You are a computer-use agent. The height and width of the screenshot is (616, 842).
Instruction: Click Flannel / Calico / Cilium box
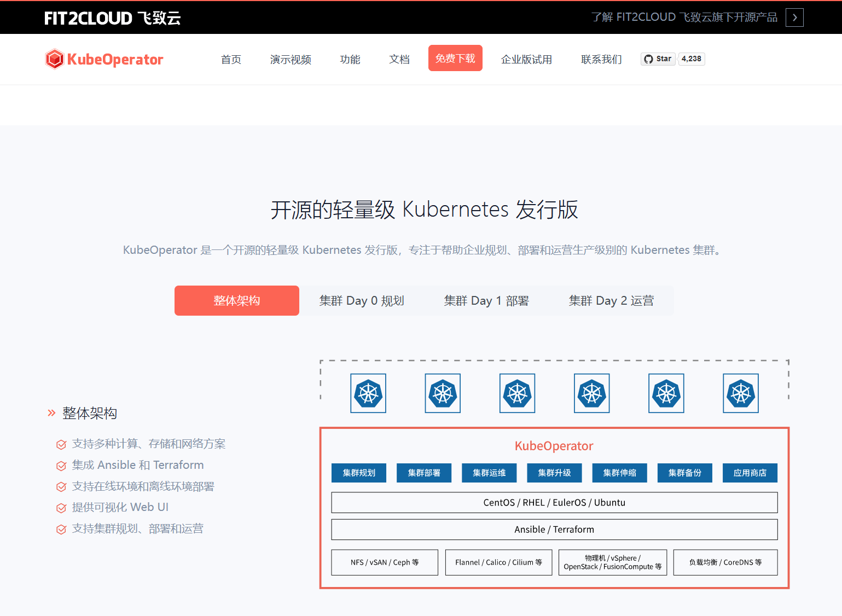(x=498, y=562)
